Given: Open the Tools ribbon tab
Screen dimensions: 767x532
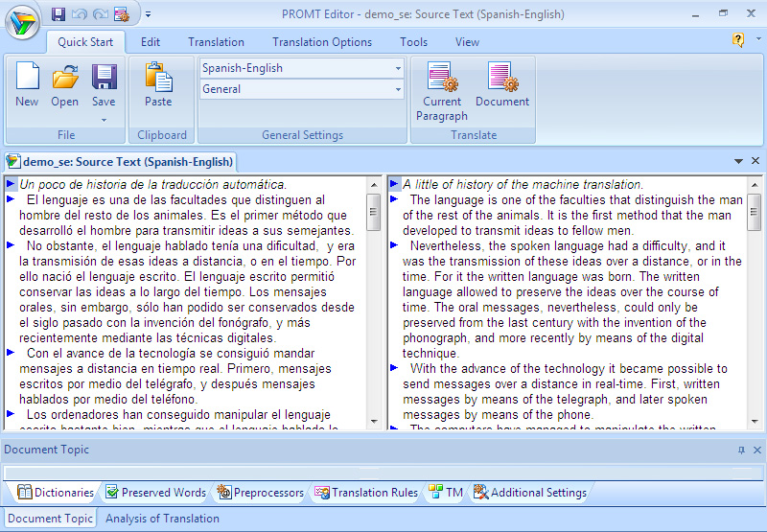Looking at the screenshot, I should click(414, 42).
